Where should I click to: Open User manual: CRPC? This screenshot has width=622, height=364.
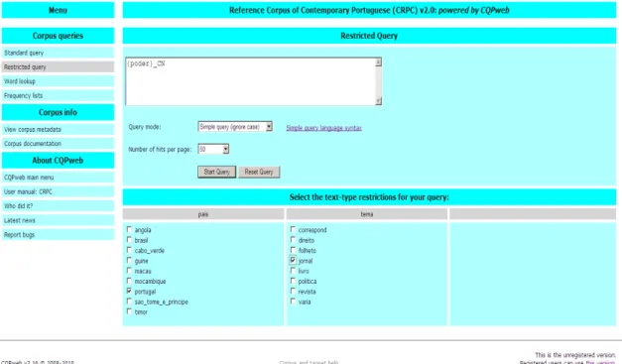28,191
